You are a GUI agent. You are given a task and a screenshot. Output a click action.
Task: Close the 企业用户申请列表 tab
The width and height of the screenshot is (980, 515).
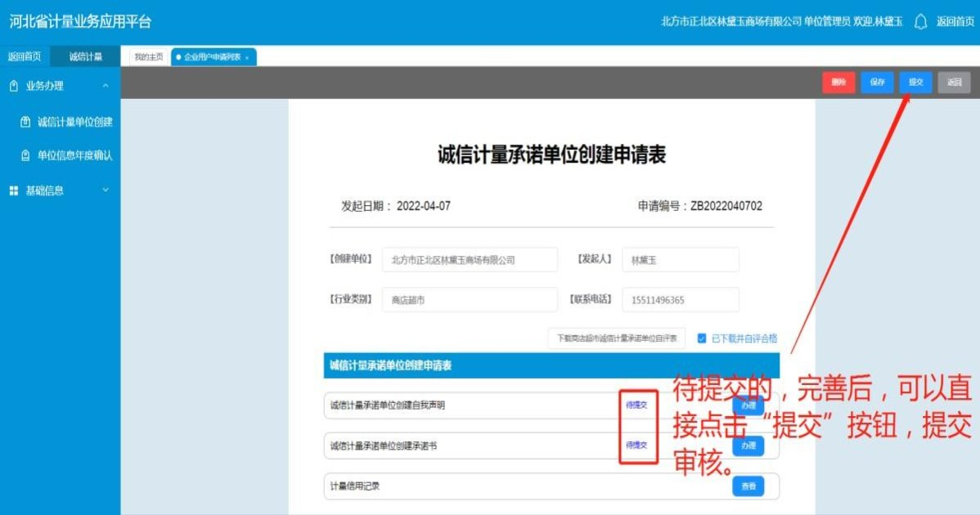[247, 57]
